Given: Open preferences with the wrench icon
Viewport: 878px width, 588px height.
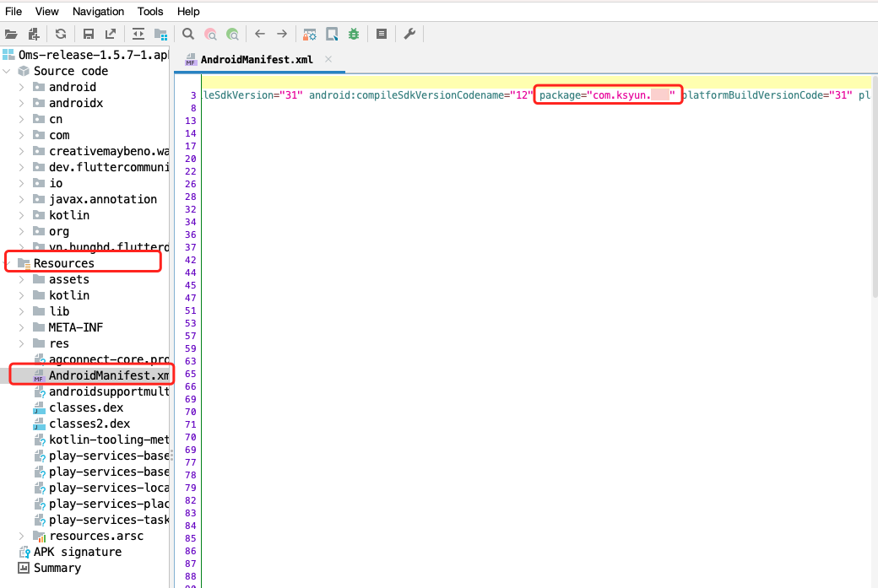Looking at the screenshot, I should pyautogui.click(x=409, y=34).
